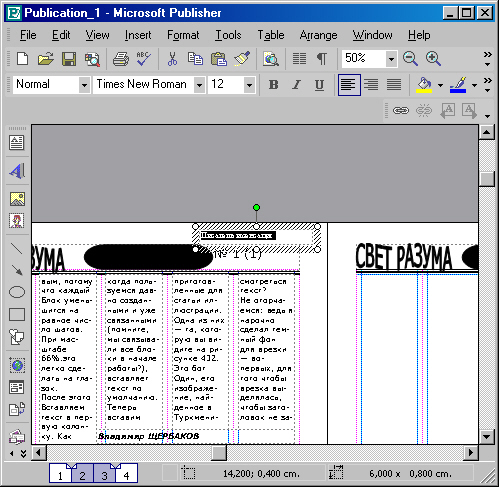The height and width of the screenshot is (487, 499).
Task: Select the Picture Frame tool
Action: [17, 199]
